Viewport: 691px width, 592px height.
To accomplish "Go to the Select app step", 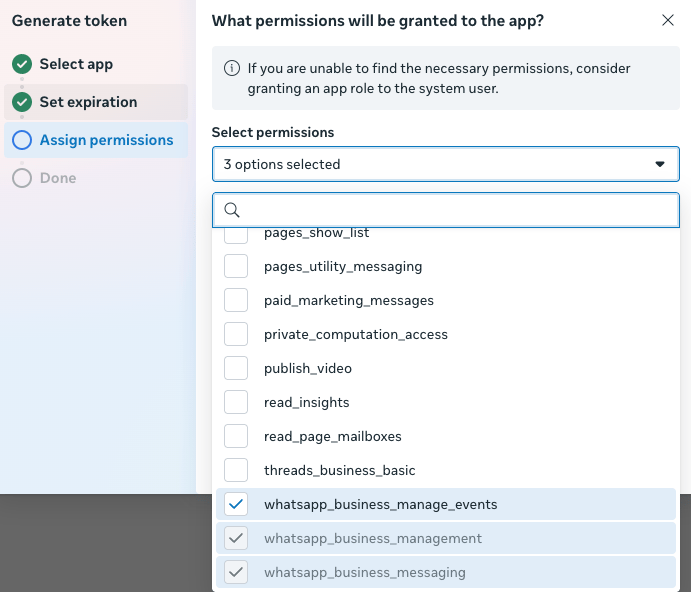I will (x=76, y=64).
